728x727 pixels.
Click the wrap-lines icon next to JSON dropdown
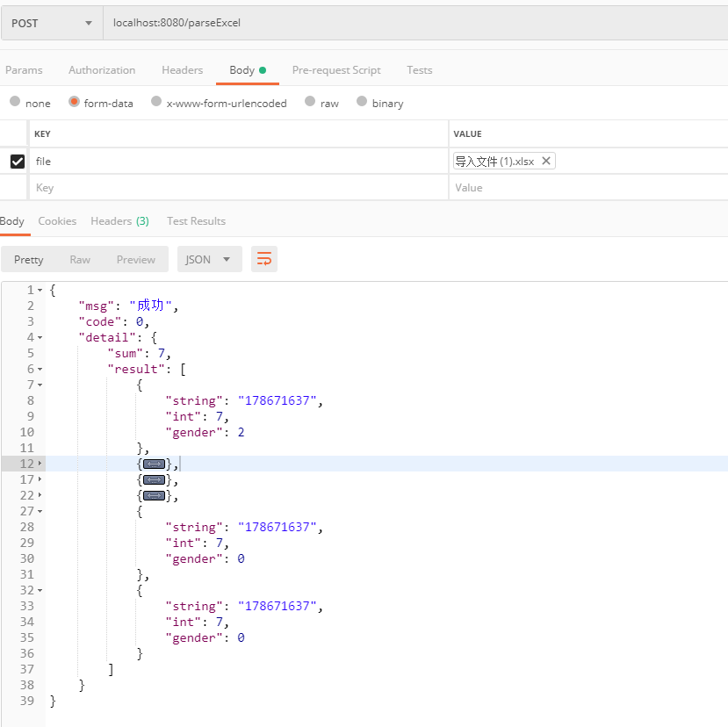(264, 259)
